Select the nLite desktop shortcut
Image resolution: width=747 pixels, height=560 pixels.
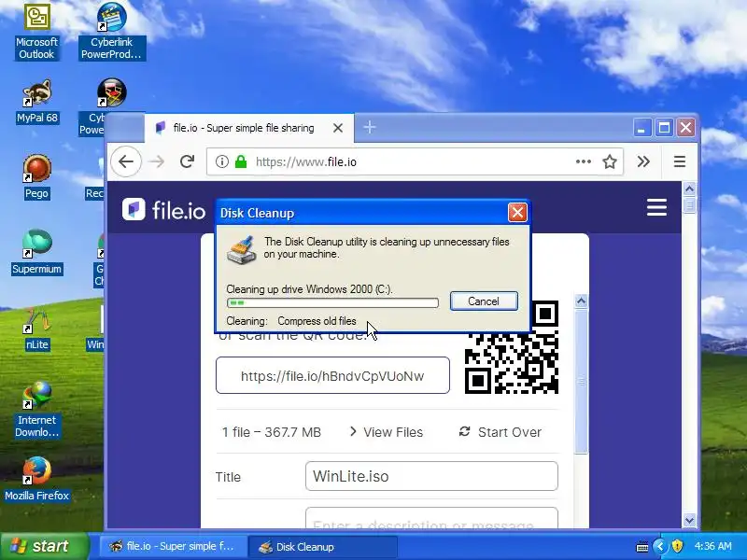36,329
